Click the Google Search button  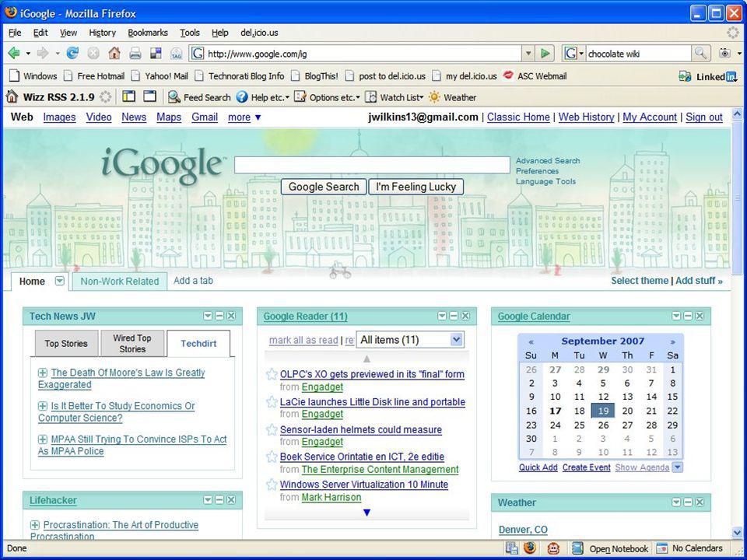324,187
